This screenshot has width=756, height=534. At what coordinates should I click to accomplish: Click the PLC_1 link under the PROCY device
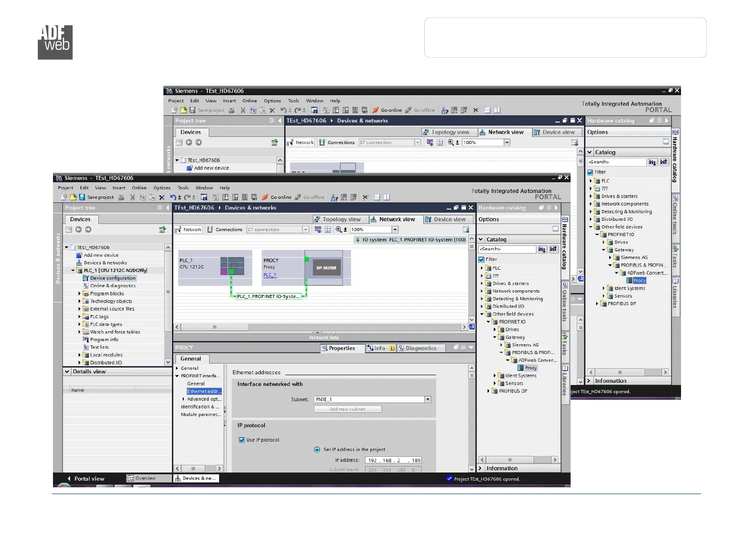(269, 275)
